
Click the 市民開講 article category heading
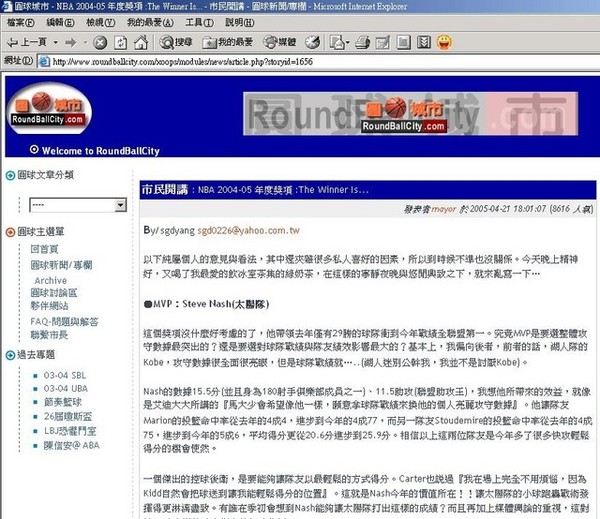tap(165, 189)
